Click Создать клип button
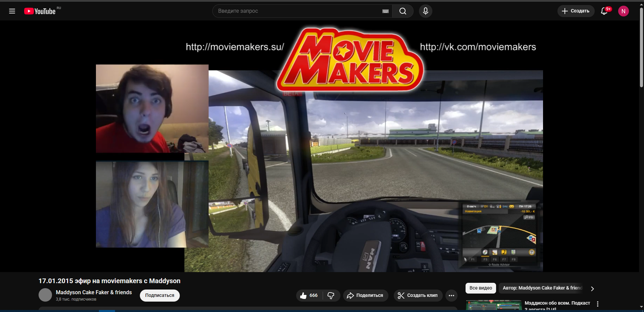Screen dimensions: 644x312 coord(418,296)
